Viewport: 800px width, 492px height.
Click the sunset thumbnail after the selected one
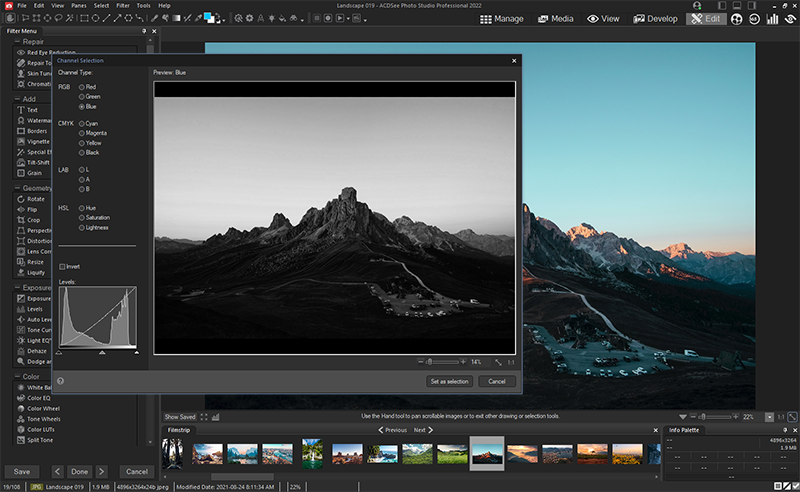coord(521,453)
